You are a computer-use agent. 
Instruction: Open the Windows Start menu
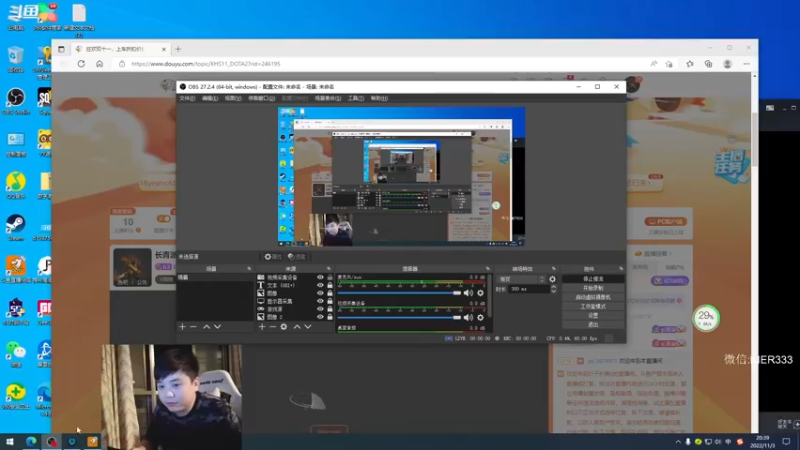(10, 441)
